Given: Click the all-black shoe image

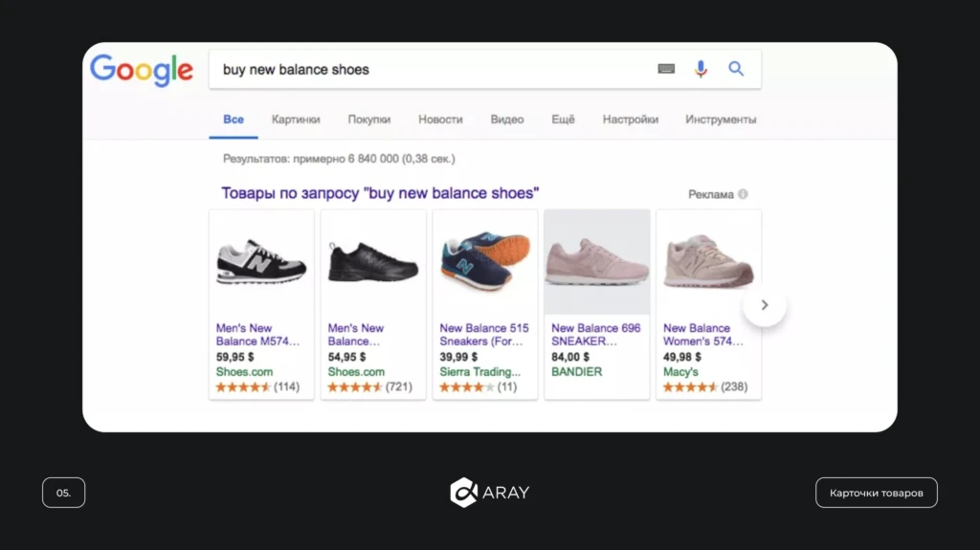Looking at the screenshot, I should (373, 262).
